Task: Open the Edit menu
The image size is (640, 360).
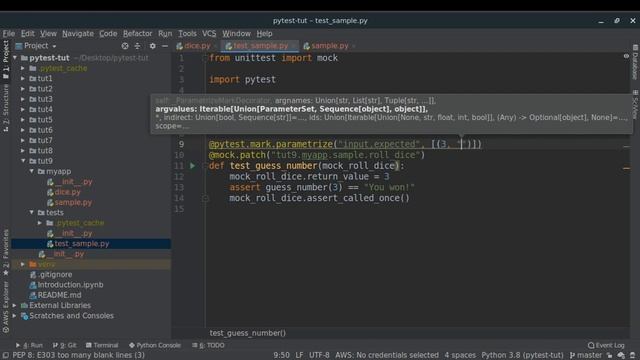Action: 27,33
